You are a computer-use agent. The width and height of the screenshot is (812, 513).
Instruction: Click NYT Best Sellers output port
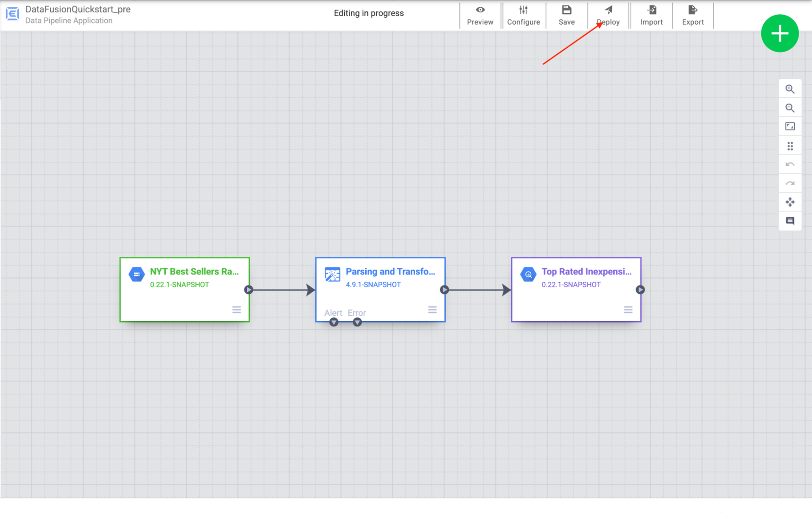tap(248, 290)
